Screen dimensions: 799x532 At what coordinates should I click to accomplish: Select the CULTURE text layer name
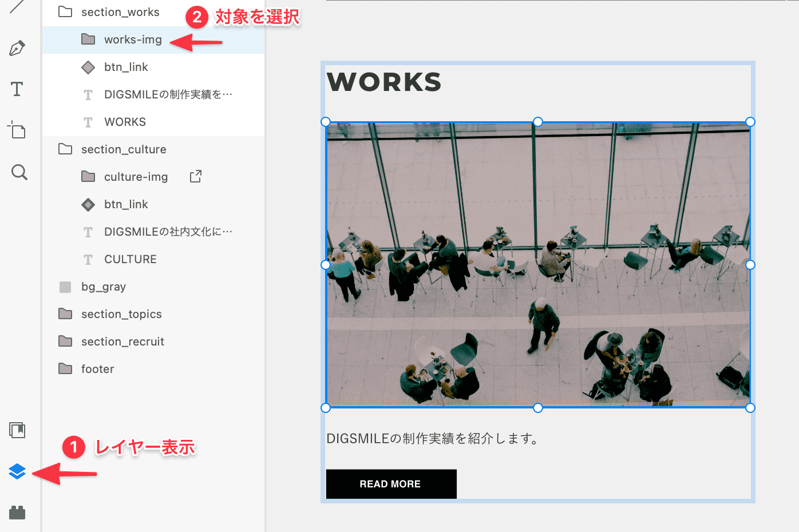(130, 259)
